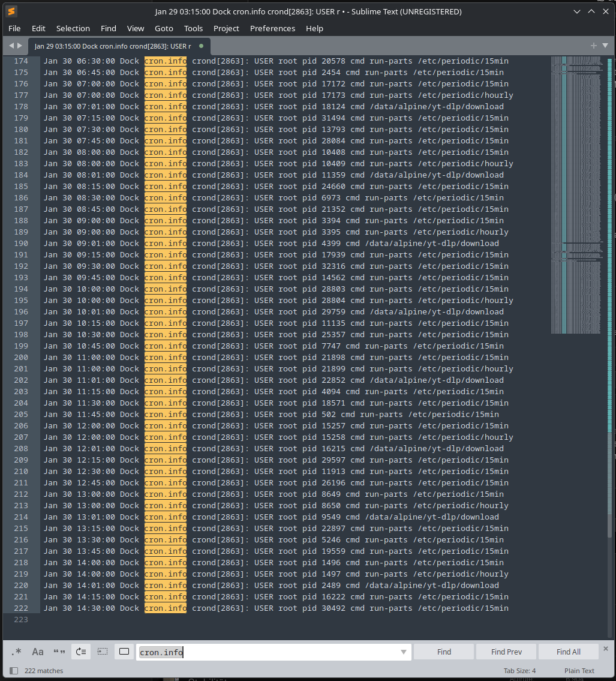Open the Help menu

pos(314,28)
